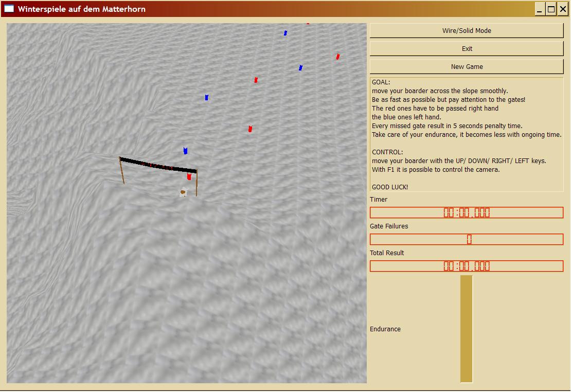This screenshot has height=392, width=571.
Task: Click the blue flag just above the start banner
Action: 185,150
